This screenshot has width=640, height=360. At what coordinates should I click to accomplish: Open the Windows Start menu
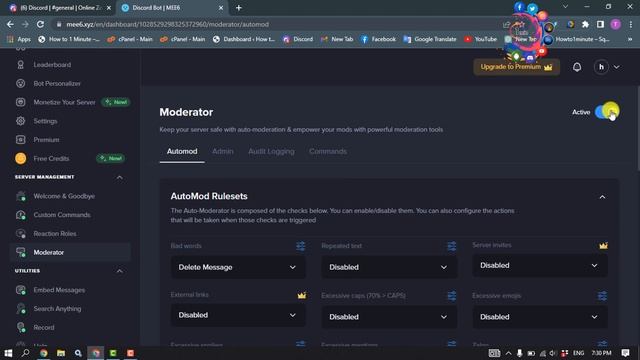pos(8,353)
